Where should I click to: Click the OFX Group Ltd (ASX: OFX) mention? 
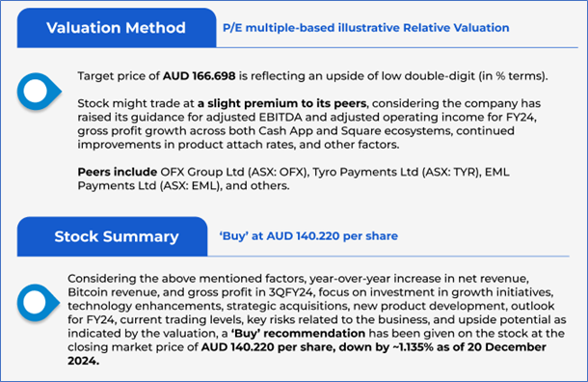click(x=235, y=172)
